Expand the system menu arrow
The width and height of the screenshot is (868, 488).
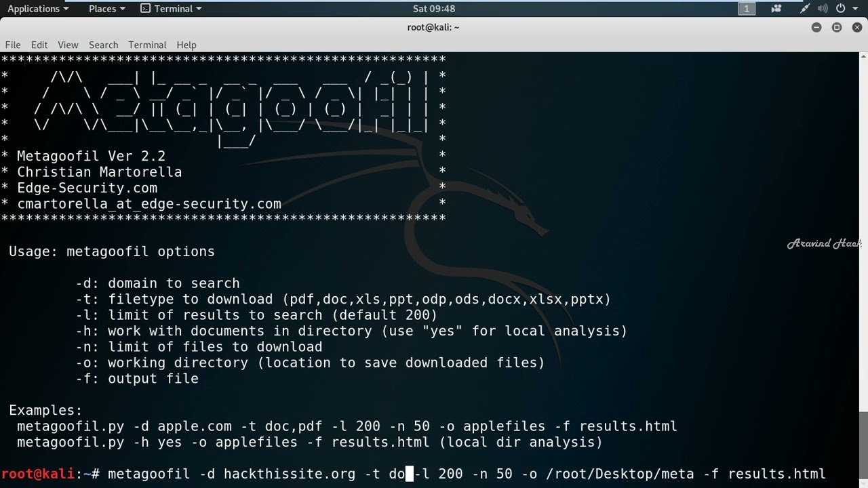click(x=854, y=9)
